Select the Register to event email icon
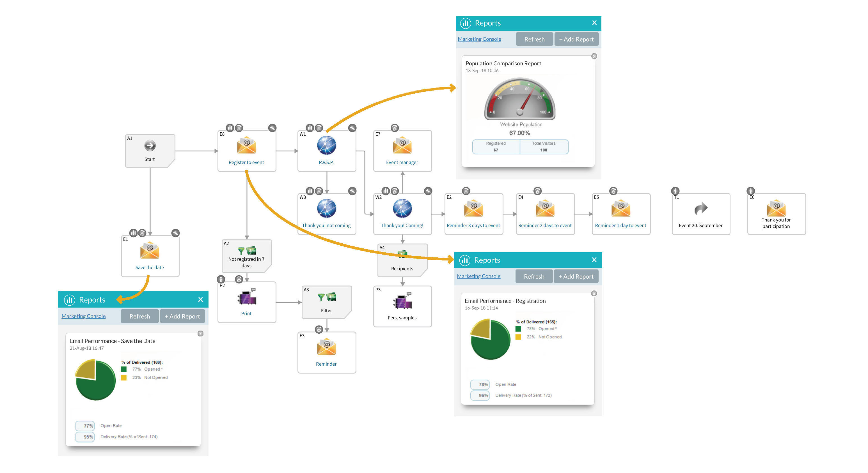Image resolution: width=868 pixels, height=473 pixels. click(246, 146)
